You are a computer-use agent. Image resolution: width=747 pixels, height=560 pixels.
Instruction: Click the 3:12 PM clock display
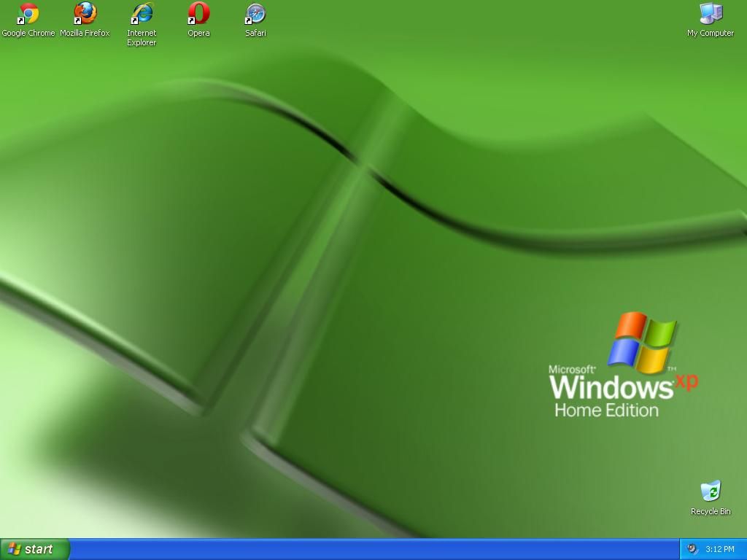tap(721, 549)
